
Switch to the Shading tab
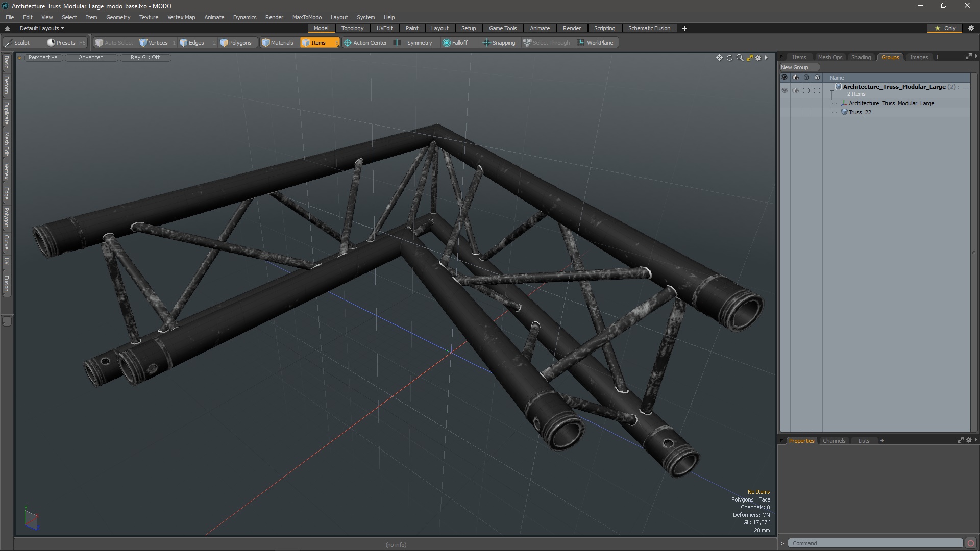click(x=861, y=57)
